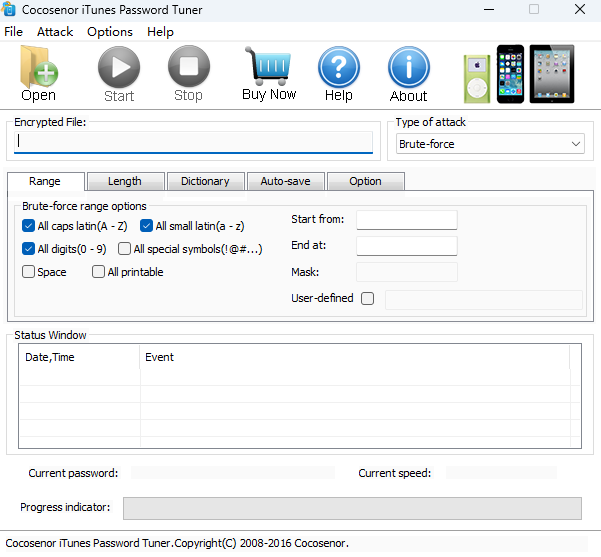Click the User-defined characters field
Image resolution: width=601 pixels, height=557 pixels.
(484, 300)
